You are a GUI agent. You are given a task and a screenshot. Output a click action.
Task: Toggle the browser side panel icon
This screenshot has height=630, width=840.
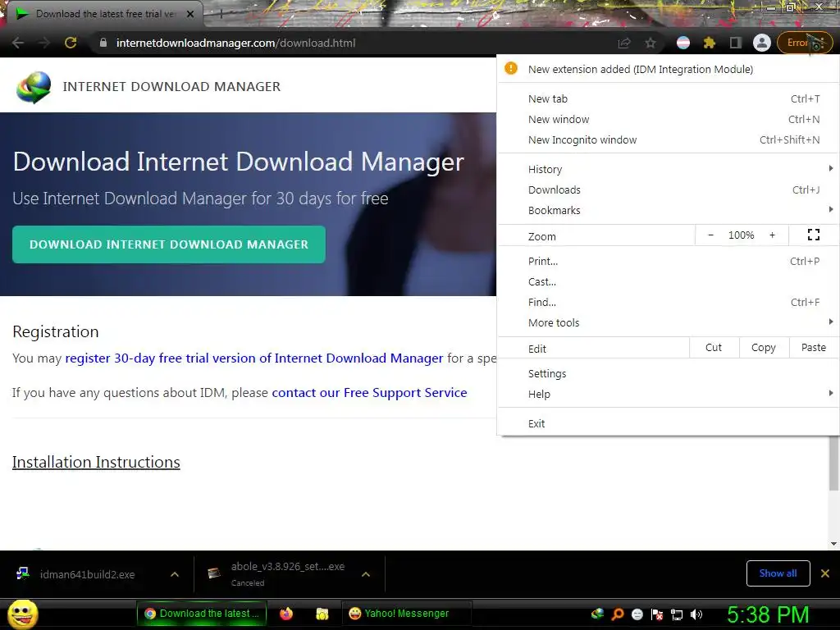coord(736,43)
